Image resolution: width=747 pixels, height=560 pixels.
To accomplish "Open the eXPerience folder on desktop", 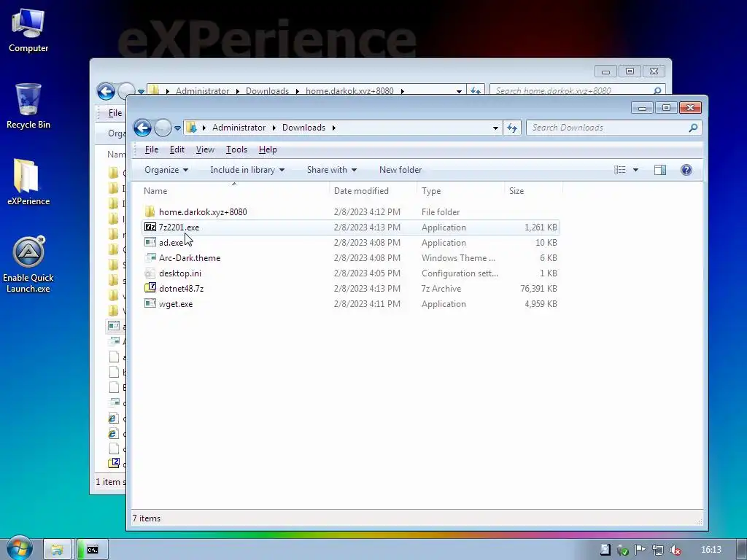I will click(x=28, y=182).
